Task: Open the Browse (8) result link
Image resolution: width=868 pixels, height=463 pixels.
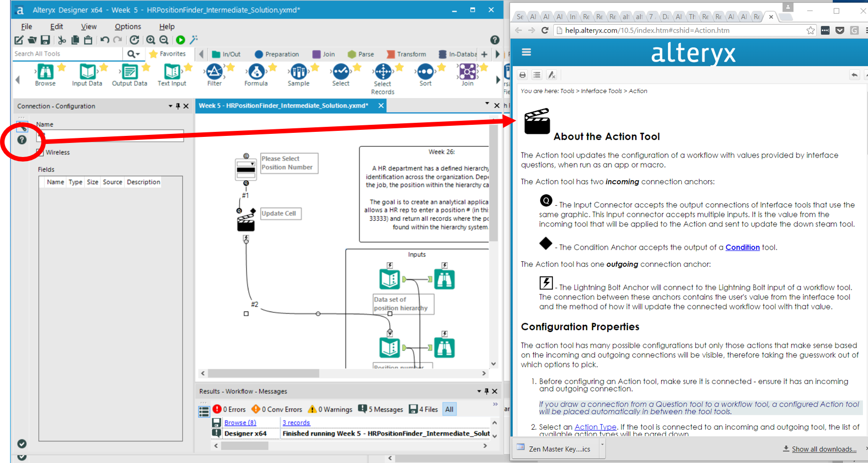Action: [240, 423]
